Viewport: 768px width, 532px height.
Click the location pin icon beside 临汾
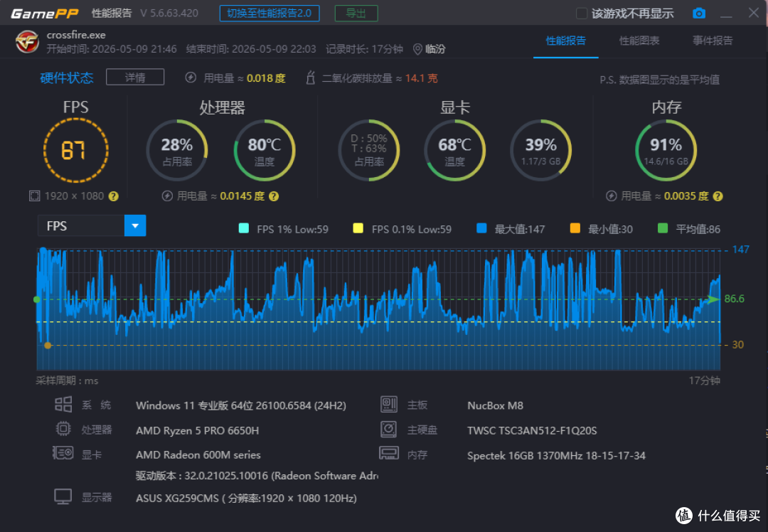417,49
